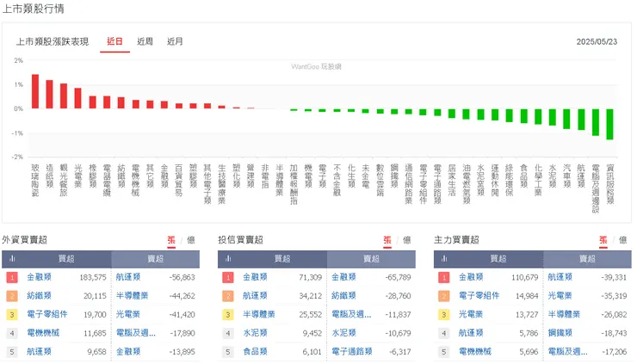637x364 pixels.
Task: Toggle 投信買賣超 unit to 張
Action: pyautogui.click(x=387, y=240)
